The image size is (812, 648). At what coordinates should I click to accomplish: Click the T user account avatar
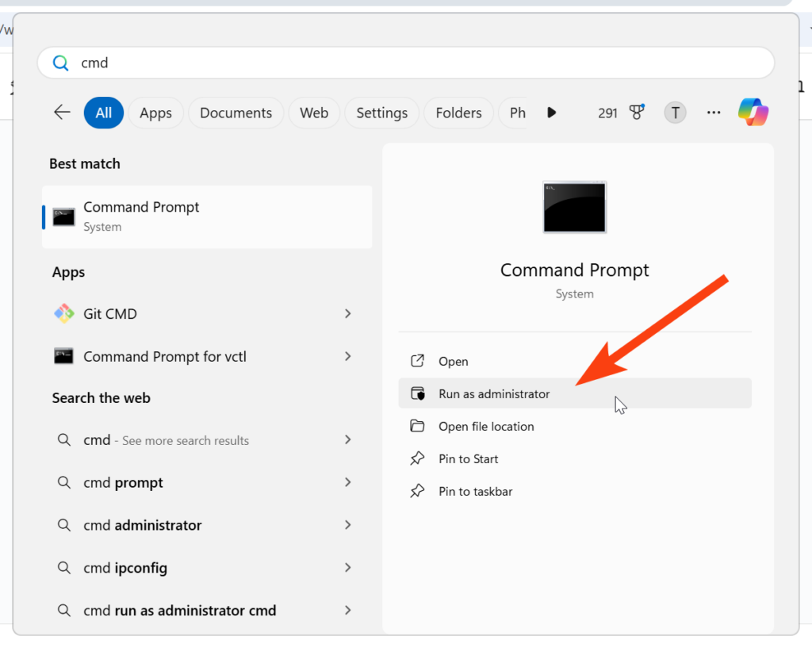675,113
